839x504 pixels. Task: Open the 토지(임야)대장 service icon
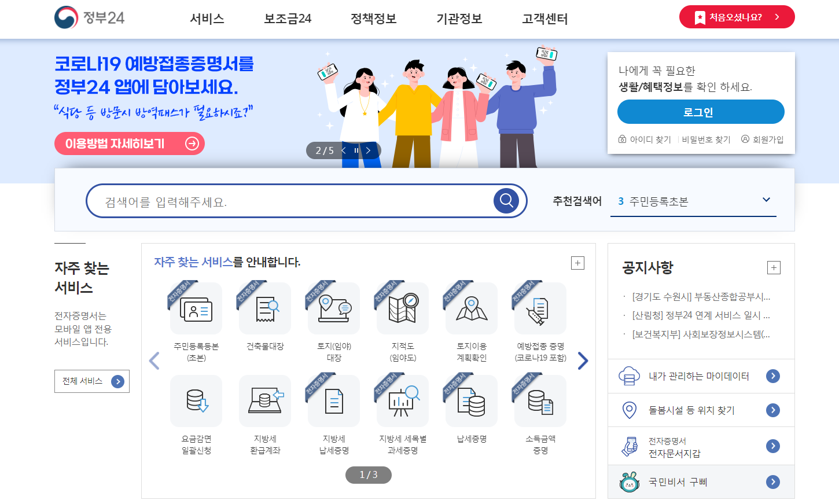click(x=334, y=308)
